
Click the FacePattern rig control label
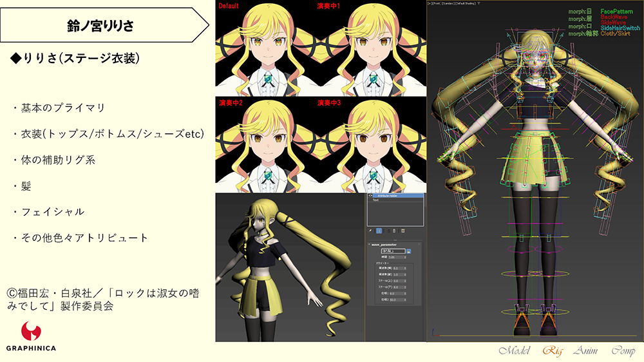(618, 12)
